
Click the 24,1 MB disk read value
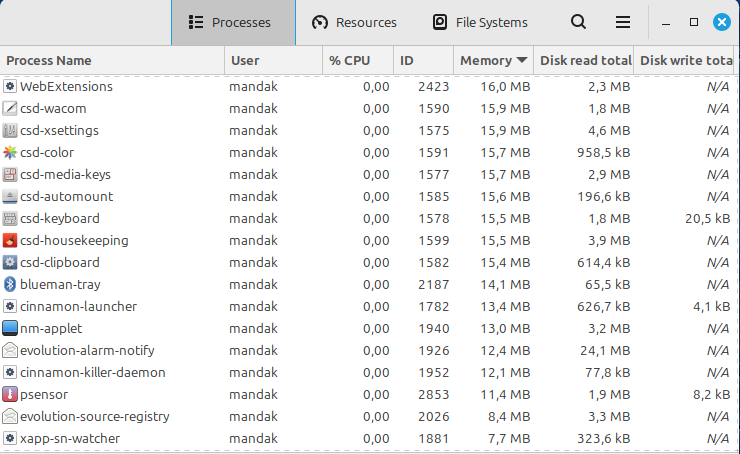click(605, 351)
